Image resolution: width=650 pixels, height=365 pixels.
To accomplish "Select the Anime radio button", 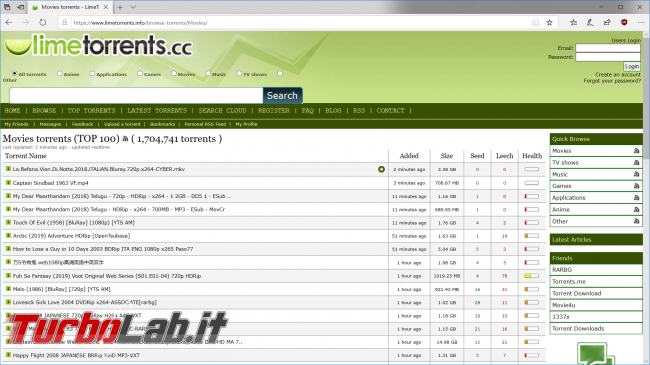I will (x=60, y=73).
